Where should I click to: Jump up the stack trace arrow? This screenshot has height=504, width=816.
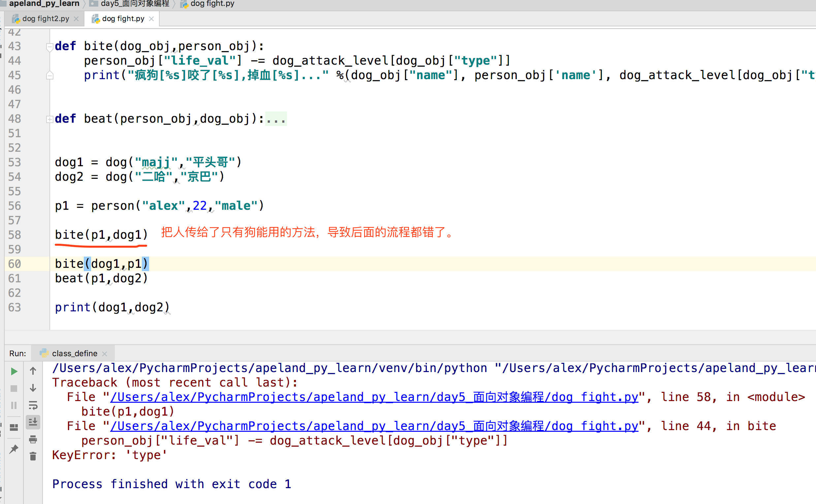coord(33,371)
